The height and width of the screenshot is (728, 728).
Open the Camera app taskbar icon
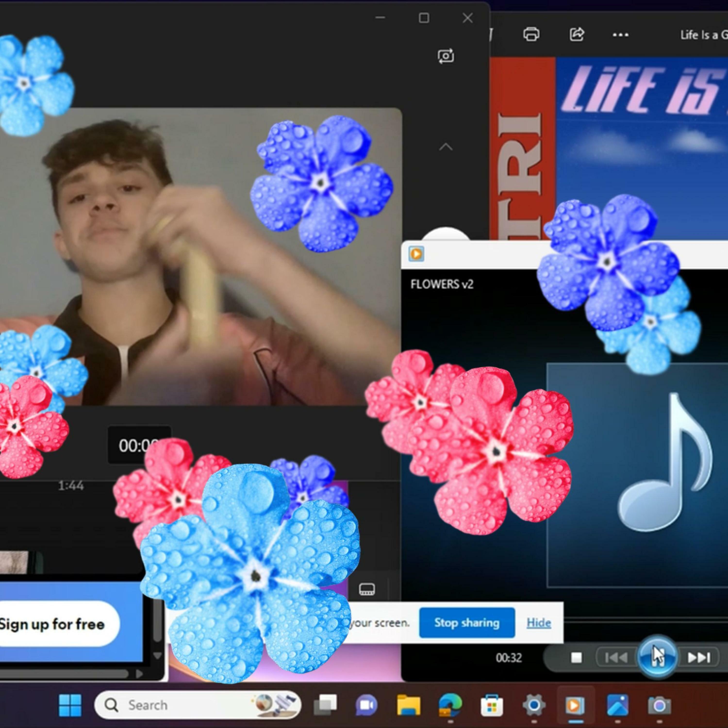[659, 705]
